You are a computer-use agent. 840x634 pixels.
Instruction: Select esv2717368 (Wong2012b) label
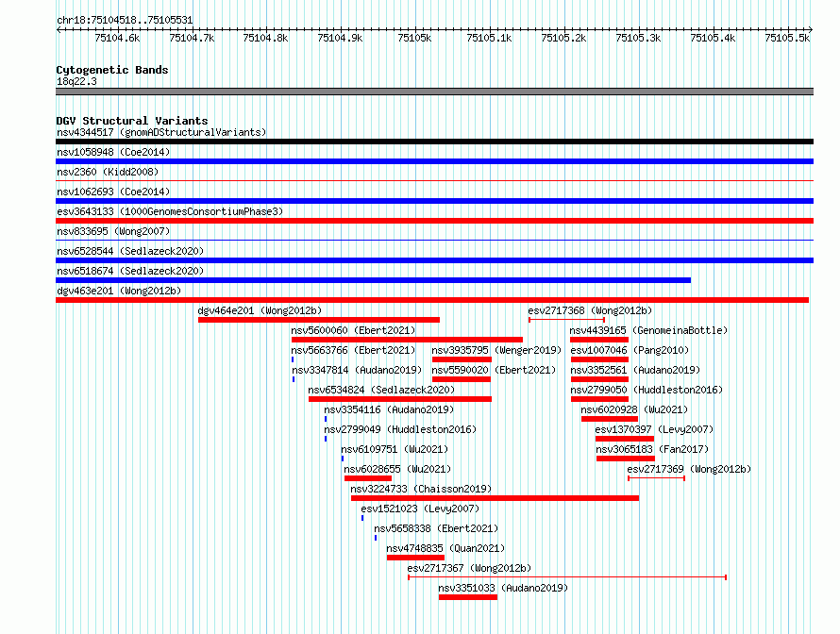590,310
